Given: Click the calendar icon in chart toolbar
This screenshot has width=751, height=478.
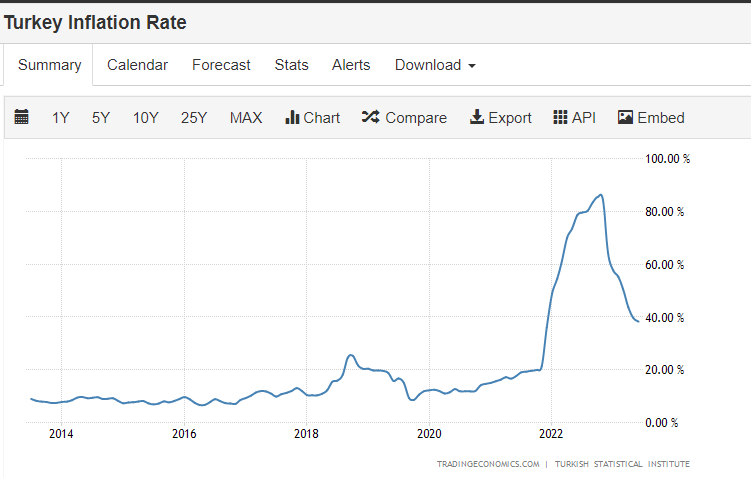Looking at the screenshot, I should point(22,117).
